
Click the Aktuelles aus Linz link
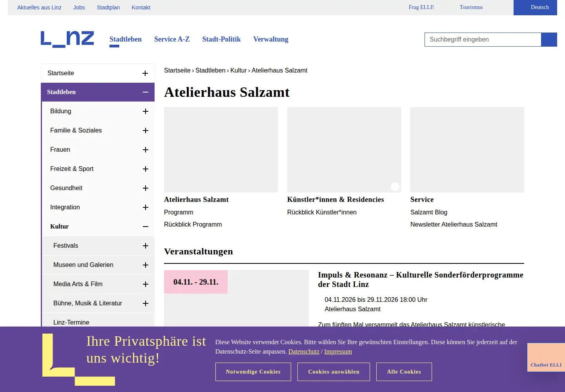pos(39,7)
